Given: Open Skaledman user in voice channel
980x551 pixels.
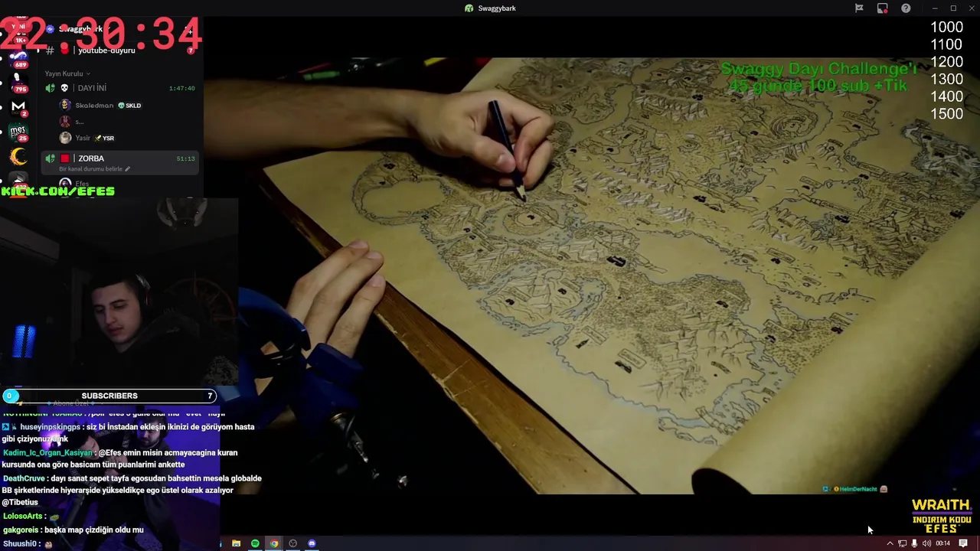Looking at the screenshot, I should click(x=93, y=106).
